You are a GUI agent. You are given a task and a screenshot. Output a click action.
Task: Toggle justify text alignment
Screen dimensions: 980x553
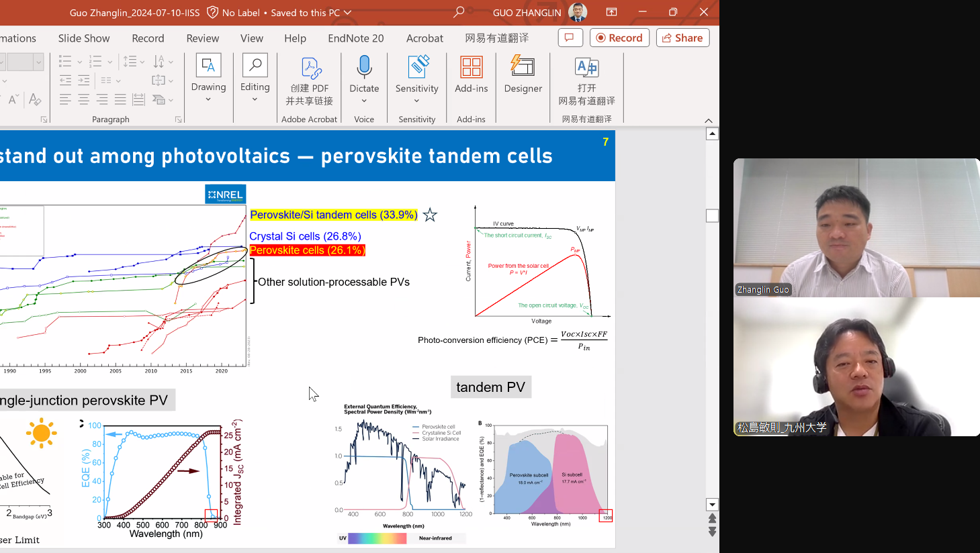[x=120, y=99]
